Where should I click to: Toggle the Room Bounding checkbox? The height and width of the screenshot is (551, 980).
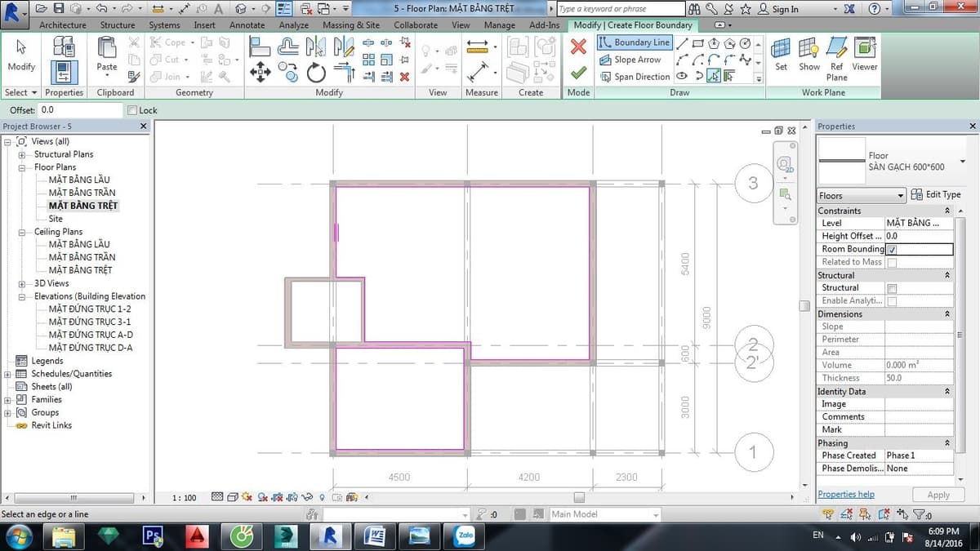[x=892, y=249]
